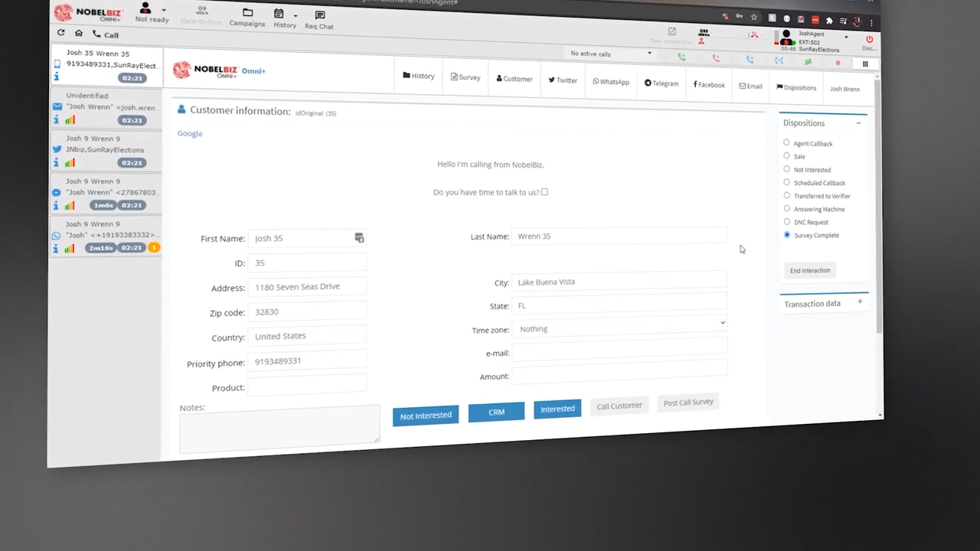This screenshot has height=551, width=980.
Task: Switch to the Survey tab
Action: 465,77
